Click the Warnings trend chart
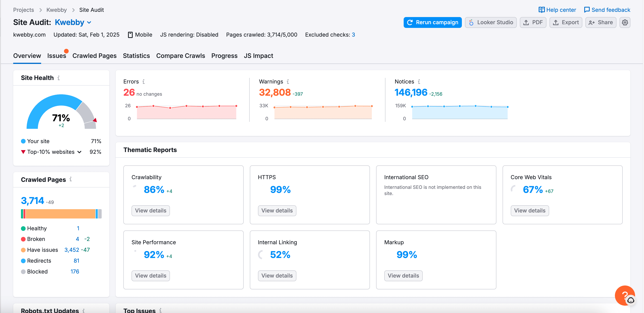The height and width of the screenshot is (313, 644). [x=323, y=112]
